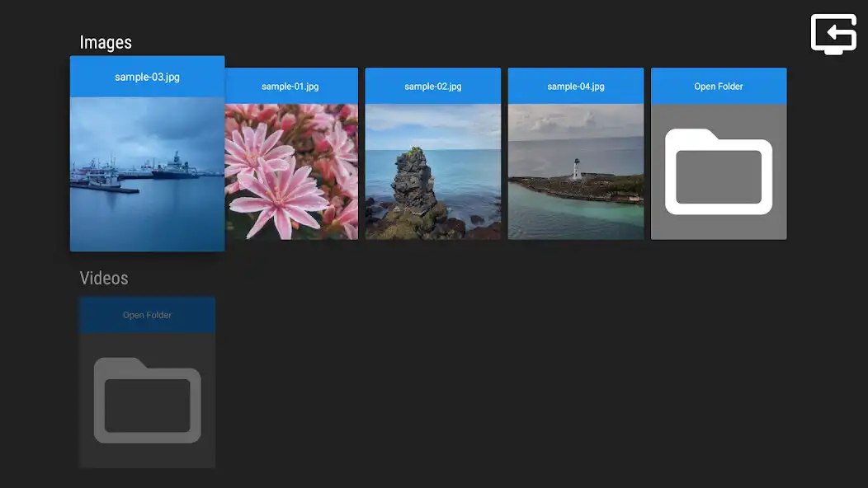
Task: Click the sample-02.jpg filename label
Action: tap(432, 86)
